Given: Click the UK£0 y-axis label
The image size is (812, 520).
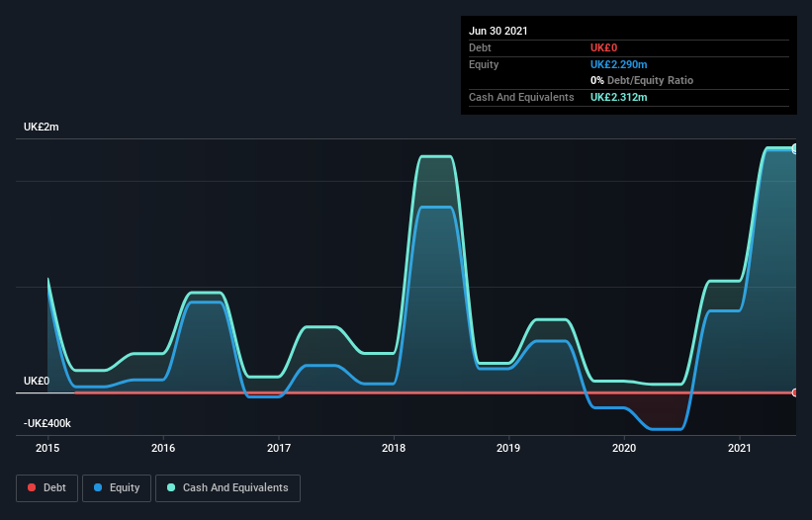Looking at the screenshot, I should (x=37, y=381).
